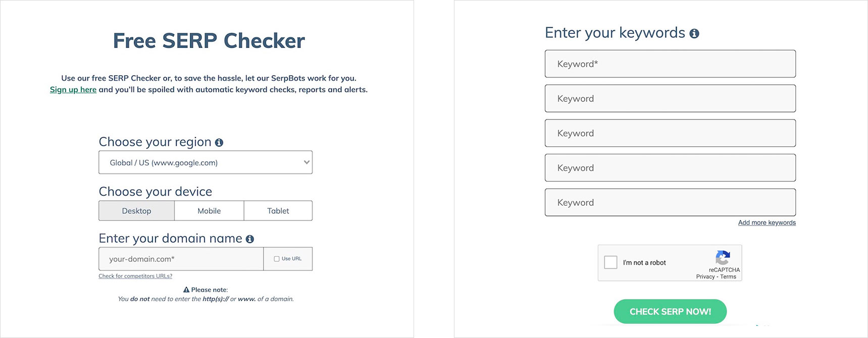Image resolution: width=868 pixels, height=338 pixels.
Task: Select the Desktop device tab
Action: [x=136, y=211]
